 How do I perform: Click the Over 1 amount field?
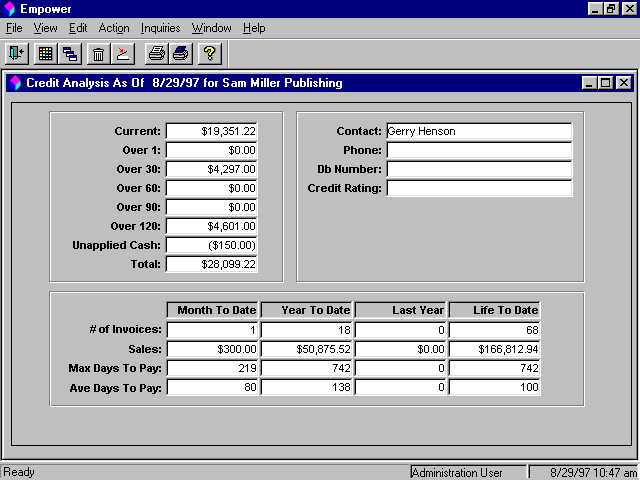pos(211,150)
